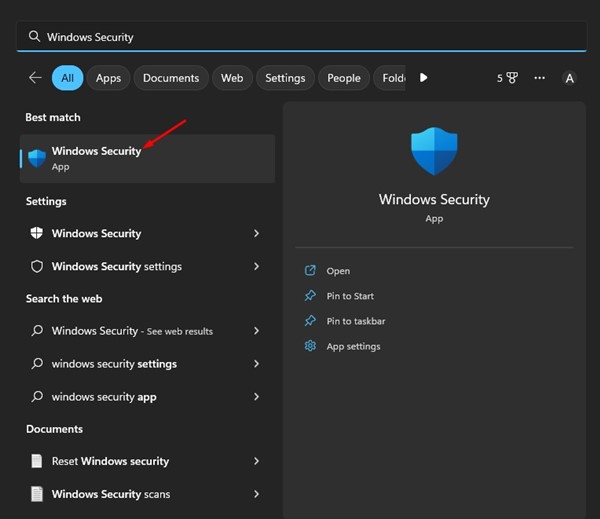Switch to the Apps filter tab
This screenshot has width=600, height=519.
click(108, 78)
